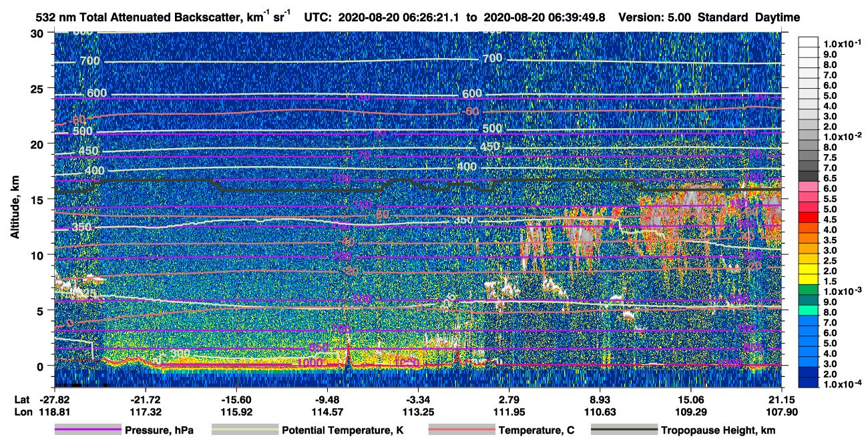Click the 'Version: 5.00' text
The width and height of the screenshot is (868, 445).
655,17
